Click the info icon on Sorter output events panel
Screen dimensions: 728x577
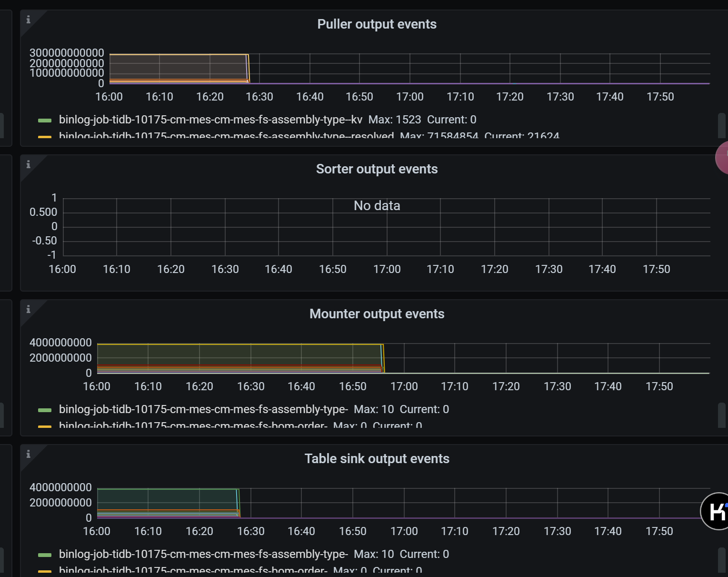click(29, 164)
